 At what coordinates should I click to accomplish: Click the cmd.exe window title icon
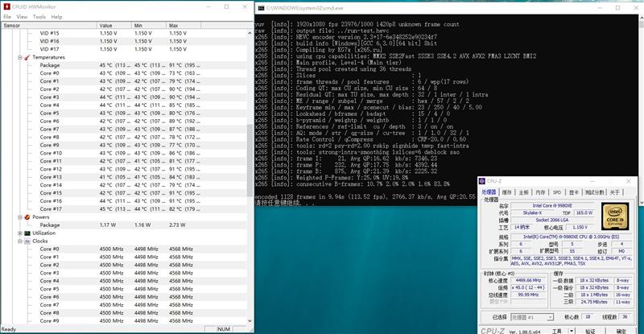260,6
